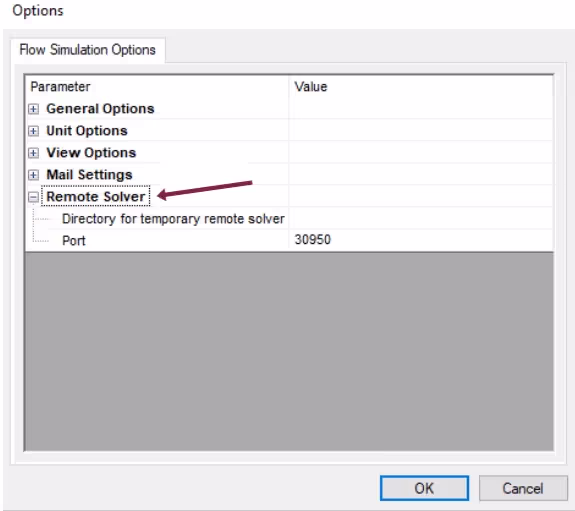Click the empty directory value cell
The width and height of the screenshot is (575, 511).
coord(421,219)
